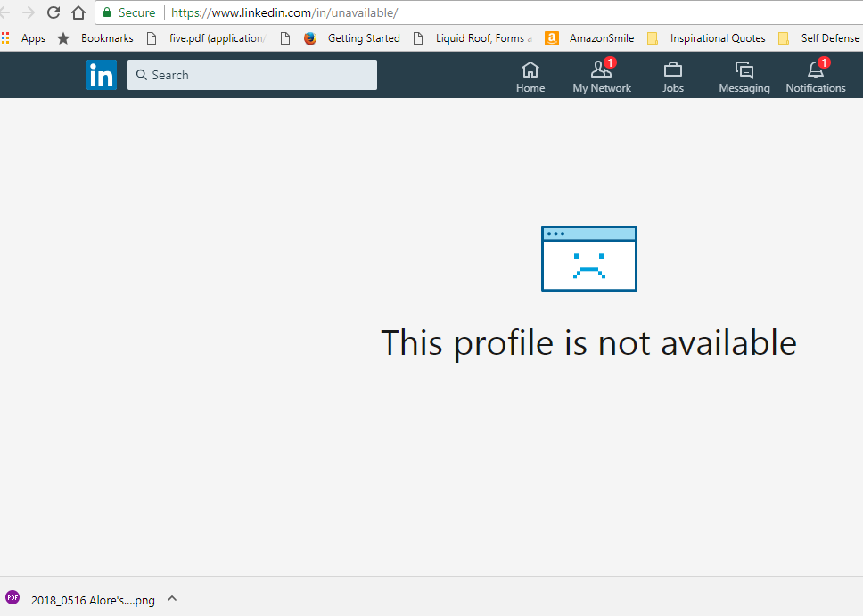
Task: Open the Messaging tab
Action: pyautogui.click(x=744, y=77)
